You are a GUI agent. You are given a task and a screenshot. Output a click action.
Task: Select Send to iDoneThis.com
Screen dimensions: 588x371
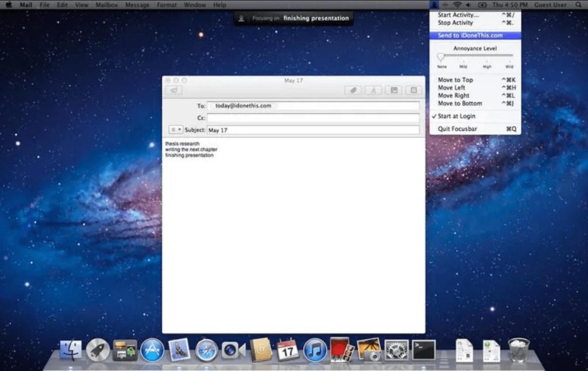(475, 35)
